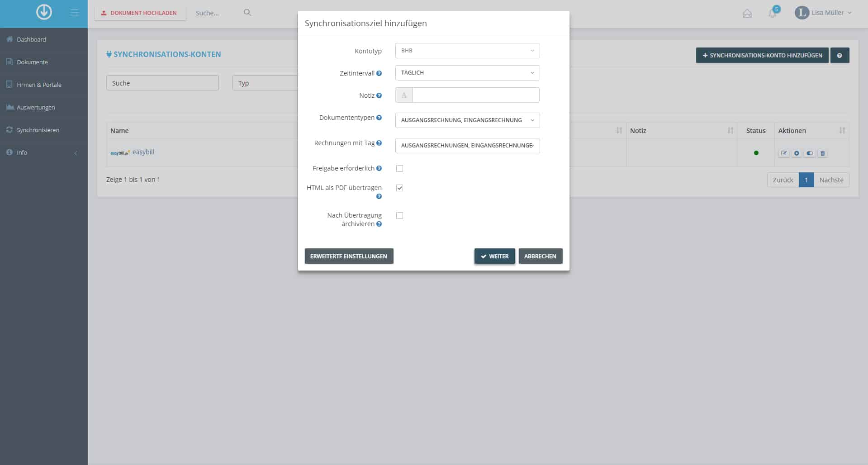
Task: Click the magnifier search icon in the top bar
Action: [x=247, y=13]
